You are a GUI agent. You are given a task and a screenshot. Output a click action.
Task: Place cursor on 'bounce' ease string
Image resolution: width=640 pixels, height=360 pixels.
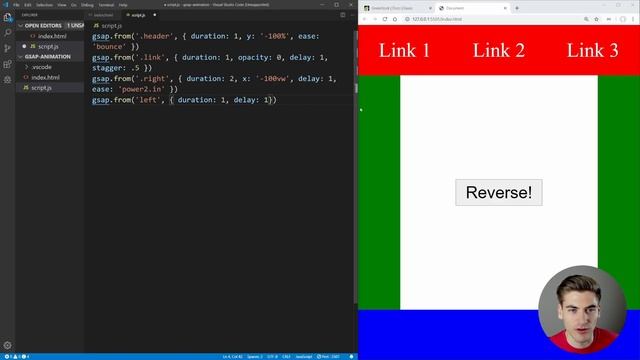109,47
